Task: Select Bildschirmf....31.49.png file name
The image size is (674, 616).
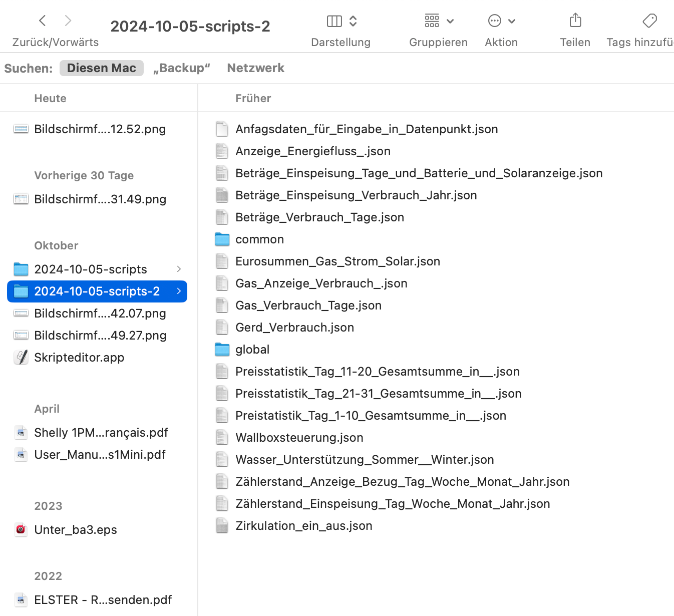Action: (x=100, y=199)
